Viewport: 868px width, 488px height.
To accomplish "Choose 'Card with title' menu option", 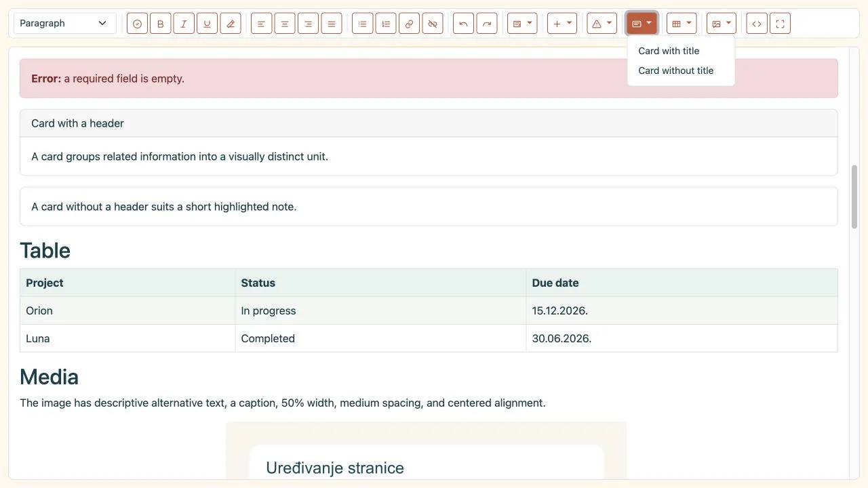I will tap(681, 51).
